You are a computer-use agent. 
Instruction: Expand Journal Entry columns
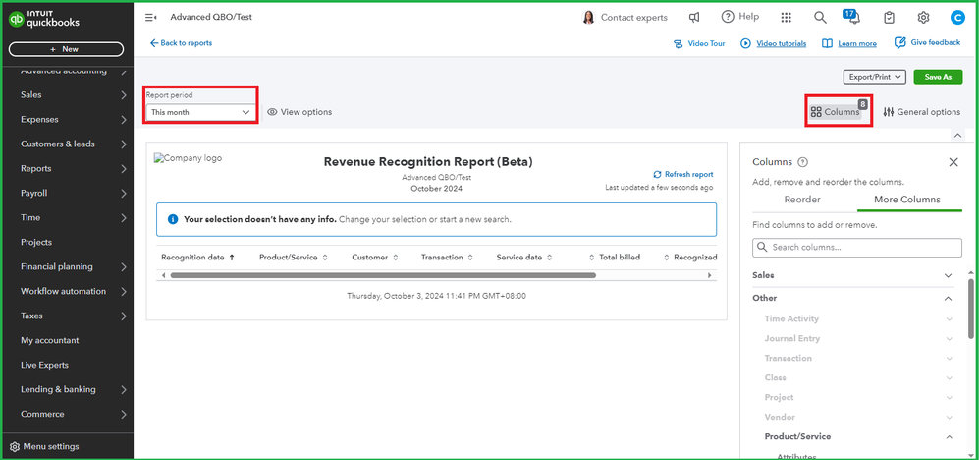click(x=950, y=338)
